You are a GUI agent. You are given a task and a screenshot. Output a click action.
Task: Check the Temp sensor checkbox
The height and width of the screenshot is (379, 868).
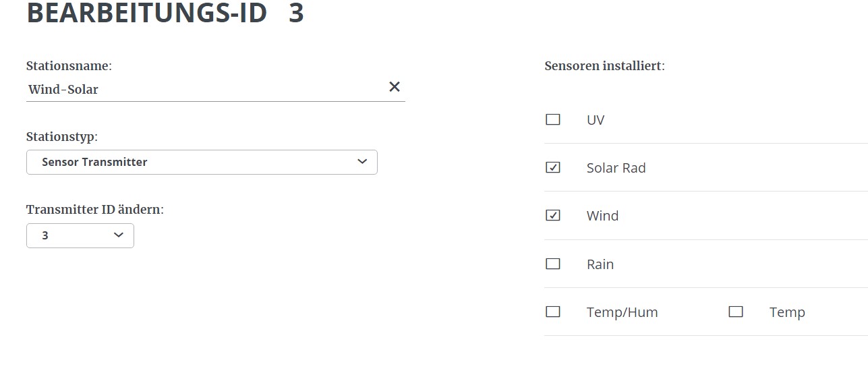tap(736, 312)
